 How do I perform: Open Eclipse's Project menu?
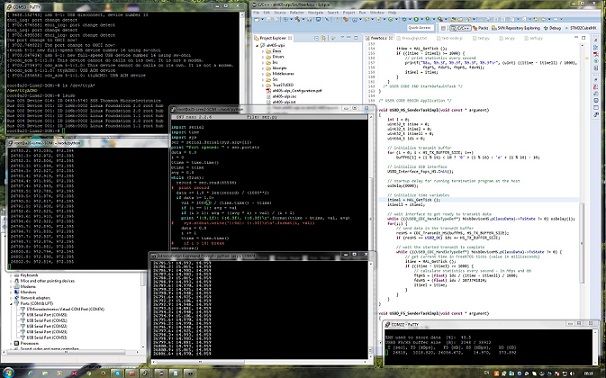[x=349, y=12]
